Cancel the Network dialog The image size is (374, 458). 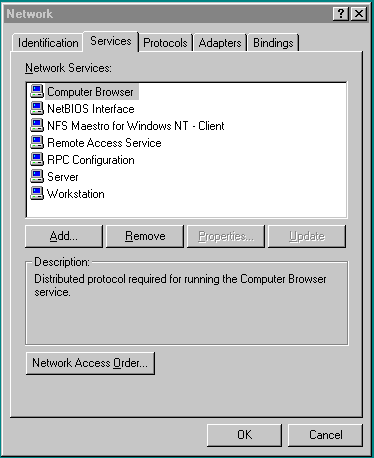(x=325, y=435)
